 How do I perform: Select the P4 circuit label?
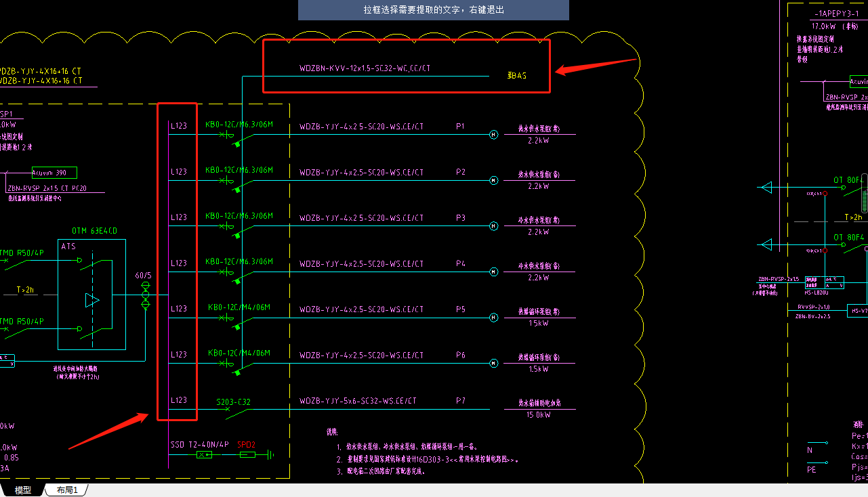coord(461,263)
